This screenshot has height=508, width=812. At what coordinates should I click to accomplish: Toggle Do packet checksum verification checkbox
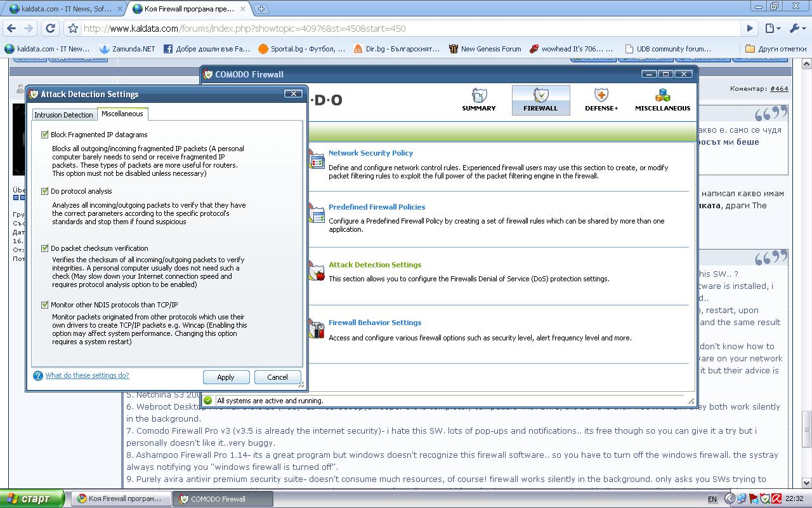[x=44, y=248]
